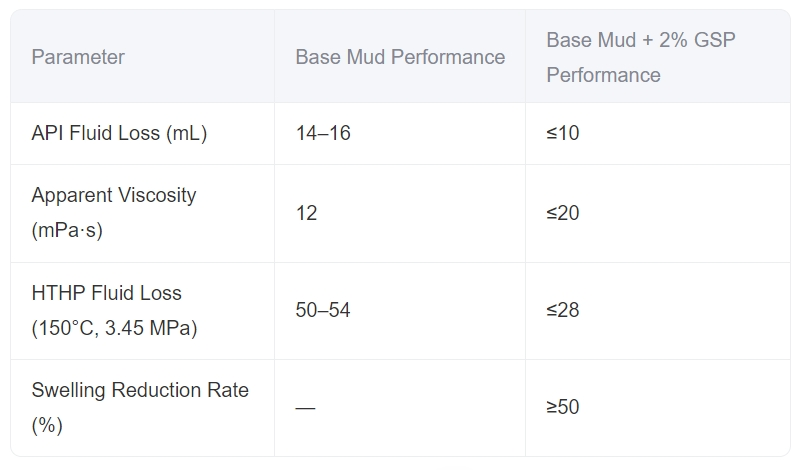Click the ≥50 swelling reduction value

click(x=563, y=407)
